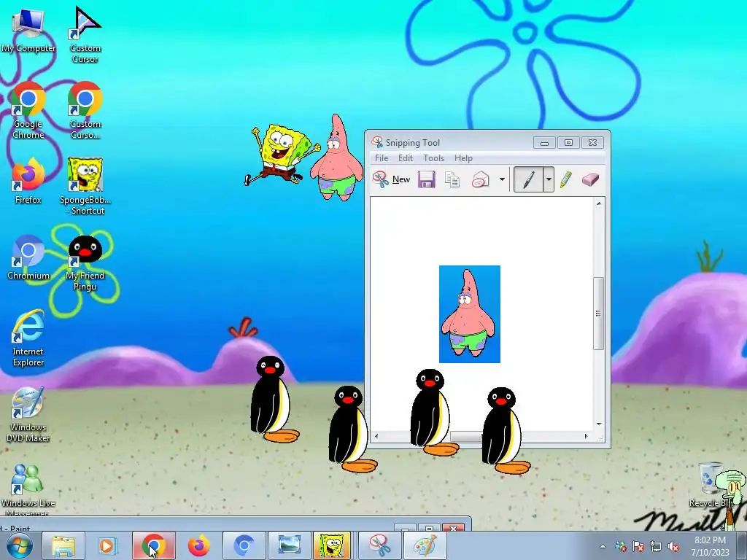This screenshot has width=747, height=560.
Task: Switch to Google Chrome in taskbar
Action: [153, 545]
